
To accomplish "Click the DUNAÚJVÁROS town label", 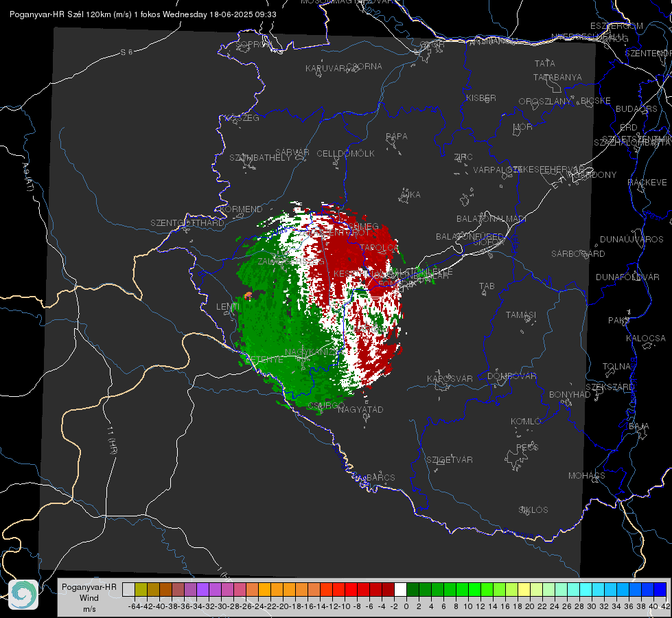I will pos(632,239).
